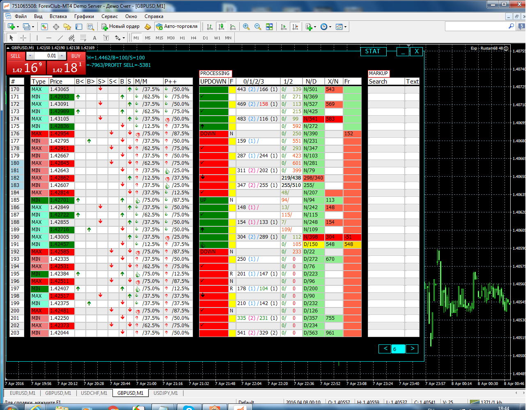Open the profiles icon
Viewport: 532px width, 410px height.
click(x=26, y=27)
